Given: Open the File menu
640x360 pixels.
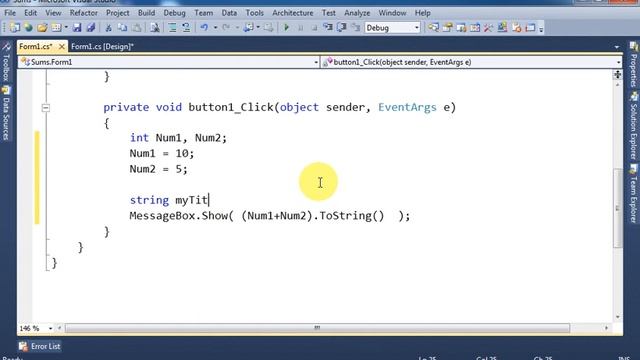Looking at the screenshot, I should (x=10, y=13).
